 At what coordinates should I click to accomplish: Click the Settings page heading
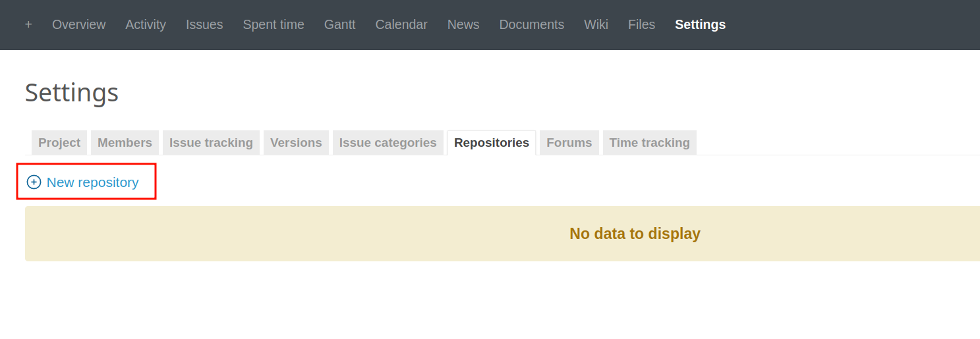[x=72, y=93]
